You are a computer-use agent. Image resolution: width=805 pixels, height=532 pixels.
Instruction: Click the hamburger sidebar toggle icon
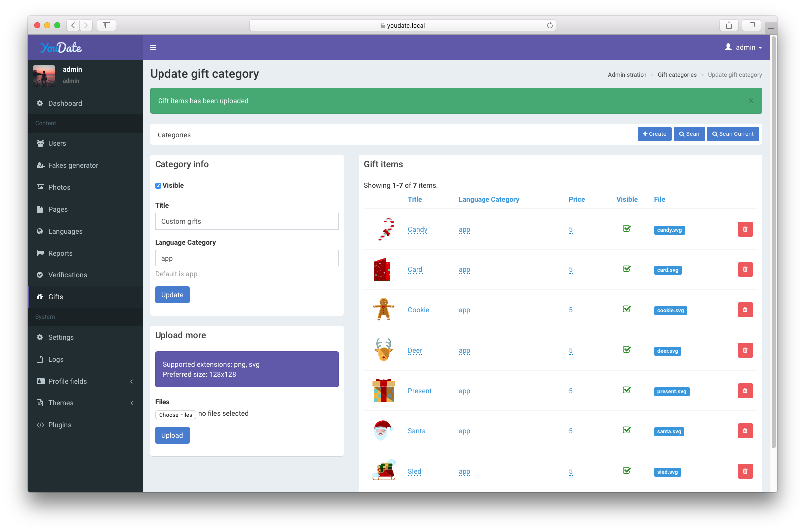pyautogui.click(x=153, y=47)
